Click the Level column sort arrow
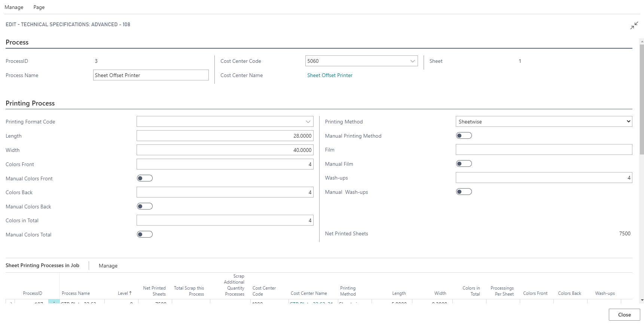Viewport: 644px width, 324px height. pos(130,293)
